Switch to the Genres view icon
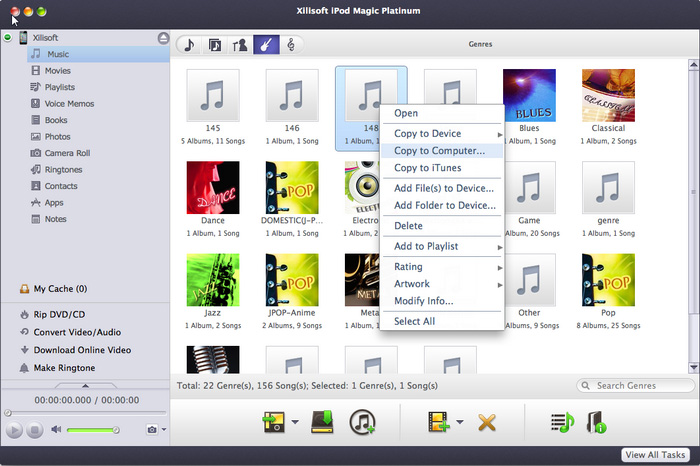The width and height of the screenshot is (700, 466). click(x=266, y=45)
